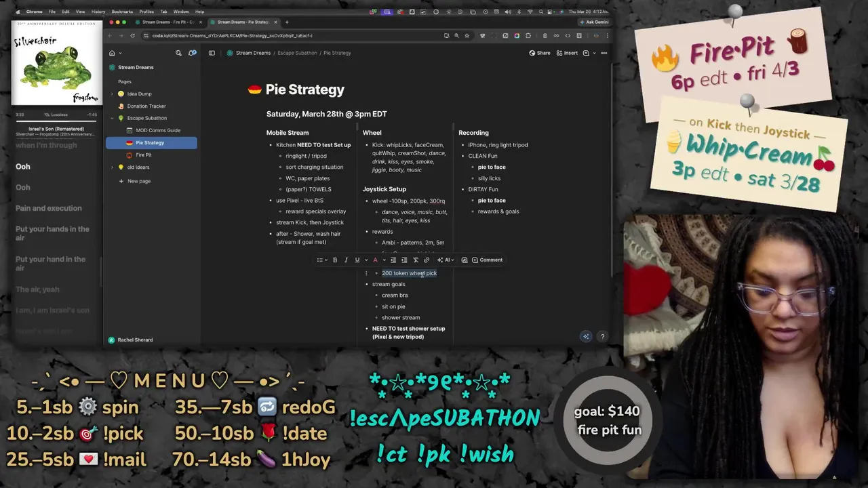Expand the old idears page arrow
The height and width of the screenshot is (488, 868).
[x=112, y=167]
